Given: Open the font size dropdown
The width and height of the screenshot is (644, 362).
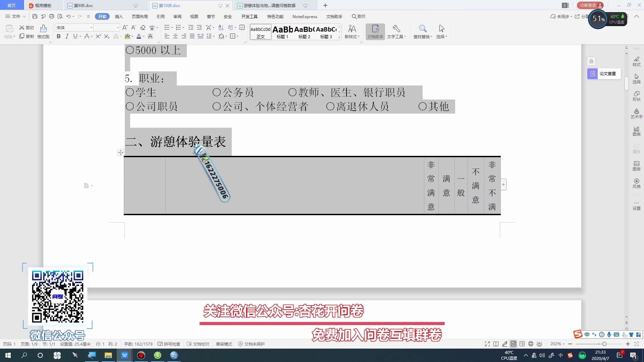Looking at the screenshot, I should (x=118, y=27).
